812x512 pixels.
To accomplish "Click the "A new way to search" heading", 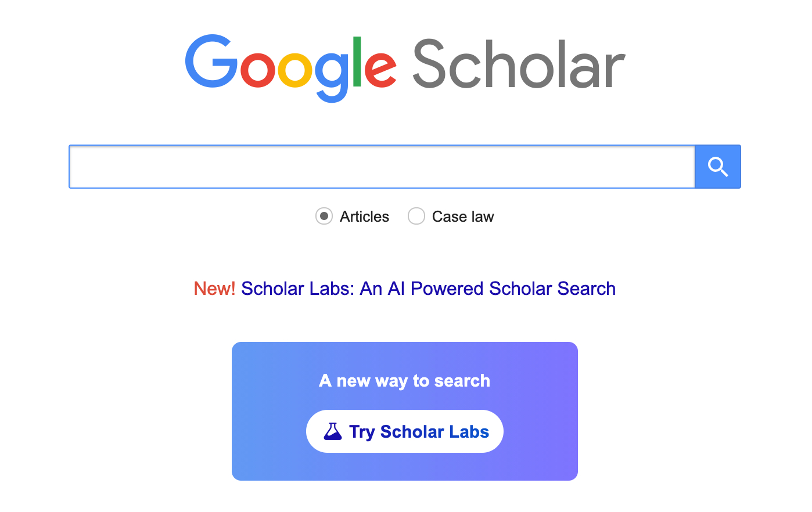I will (404, 381).
